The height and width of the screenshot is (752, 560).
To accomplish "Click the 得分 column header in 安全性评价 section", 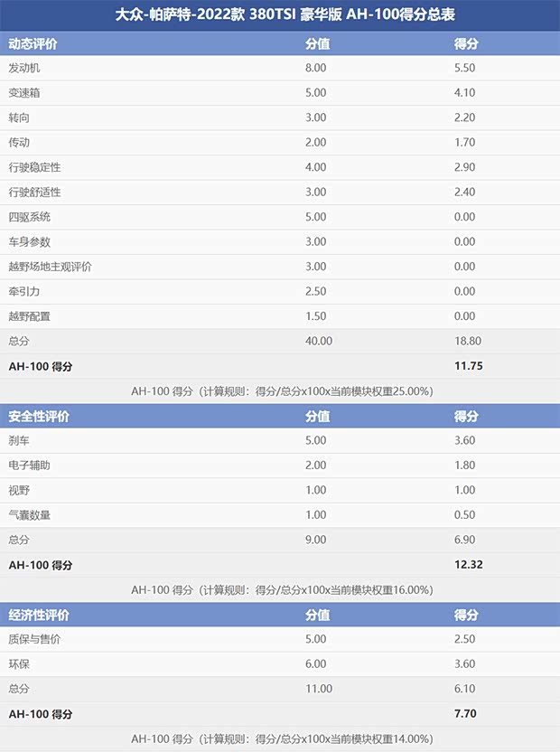I will (466, 417).
